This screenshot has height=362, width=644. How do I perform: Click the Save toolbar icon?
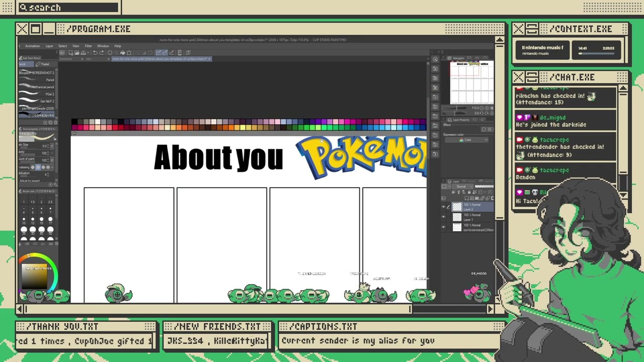83,52
